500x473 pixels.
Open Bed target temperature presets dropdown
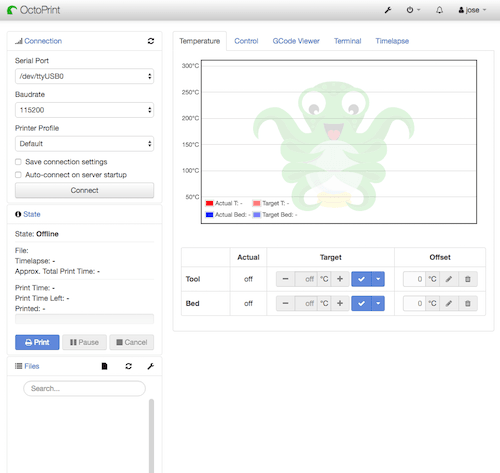click(x=378, y=303)
